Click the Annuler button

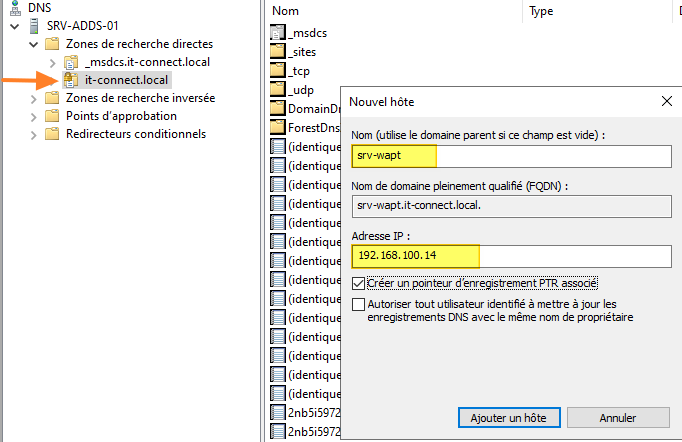point(618,418)
